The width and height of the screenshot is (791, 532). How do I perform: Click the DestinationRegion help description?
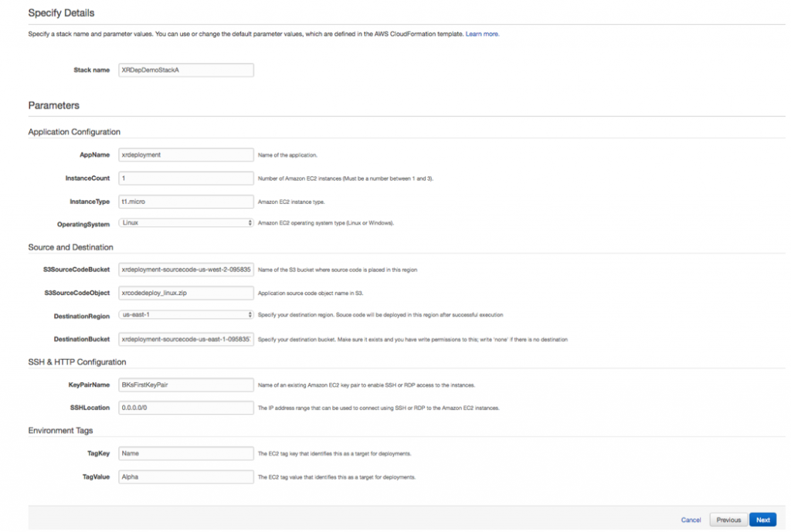tap(380, 315)
